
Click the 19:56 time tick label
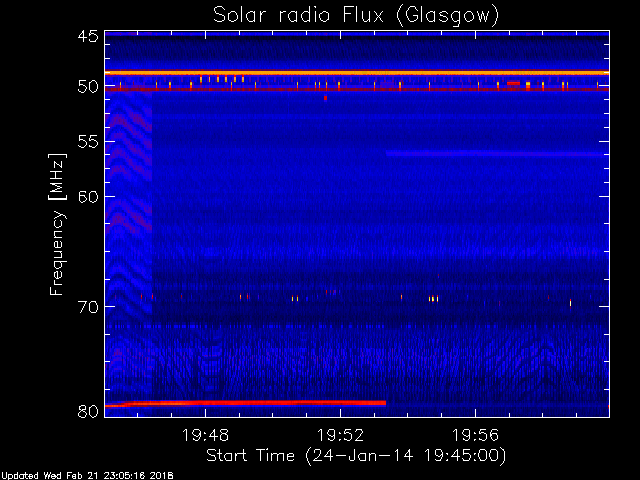[x=475, y=435]
